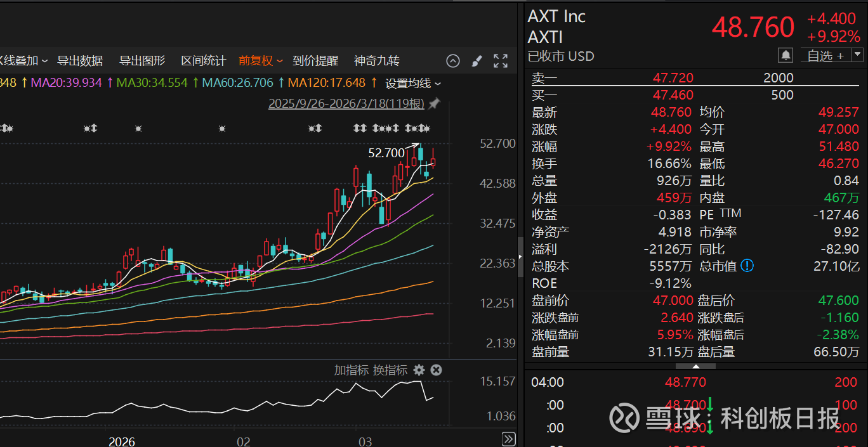Expand the chart to fullscreen
Screen dimensions: 868x447
click(x=501, y=61)
